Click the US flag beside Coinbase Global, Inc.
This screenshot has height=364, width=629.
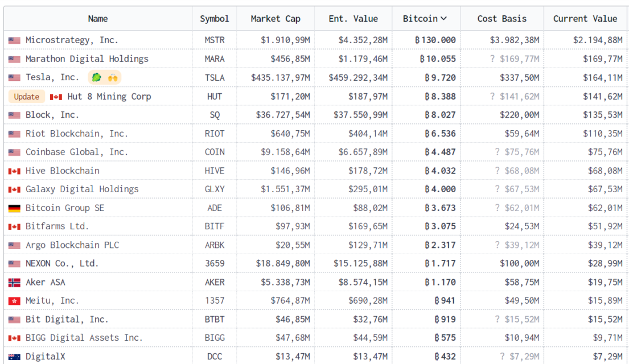[x=14, y=152]
